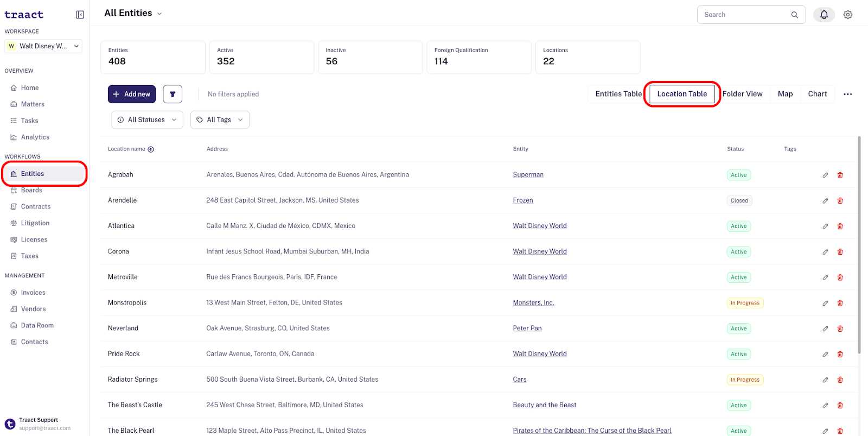Delete the Metroville location
Image resolution: width=868 pixels, height=436 pixels.
[840, 277]
